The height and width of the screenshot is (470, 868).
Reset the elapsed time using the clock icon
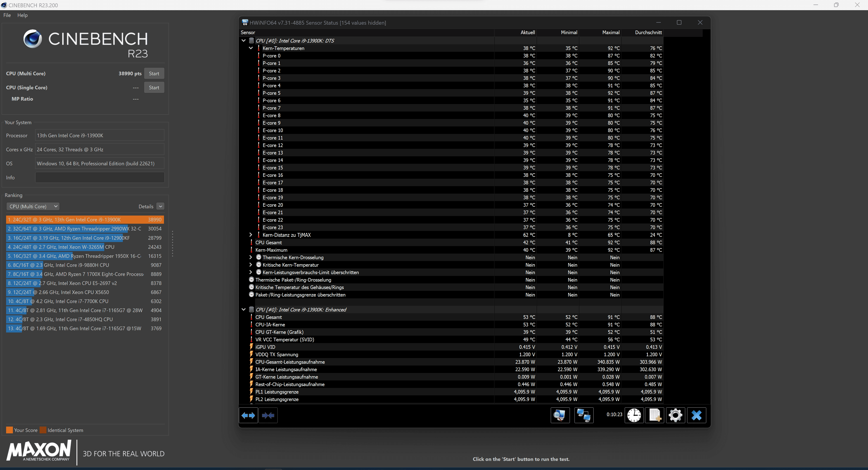click(x=634, y=415)
